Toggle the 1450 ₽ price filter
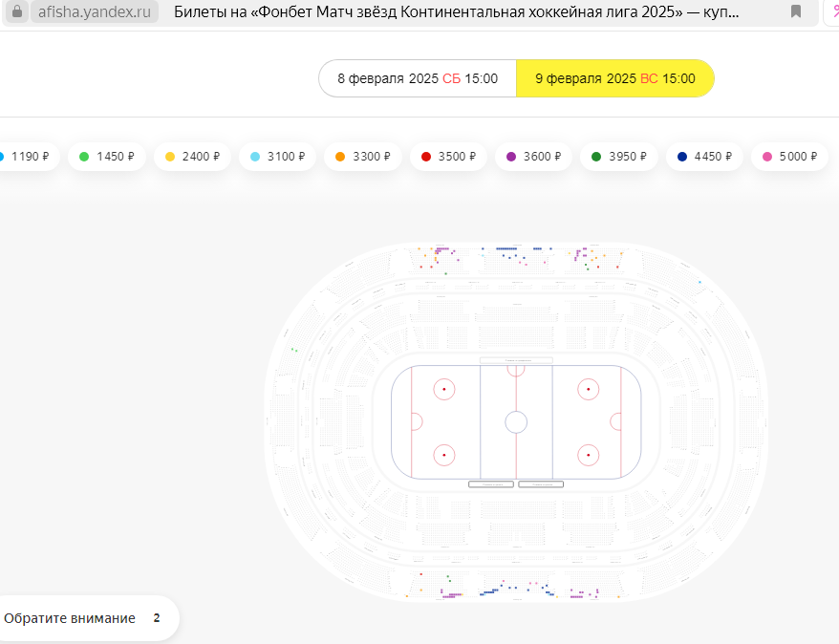Image resolution: width=839 pixels, height=644 pixels. [106, 157]
